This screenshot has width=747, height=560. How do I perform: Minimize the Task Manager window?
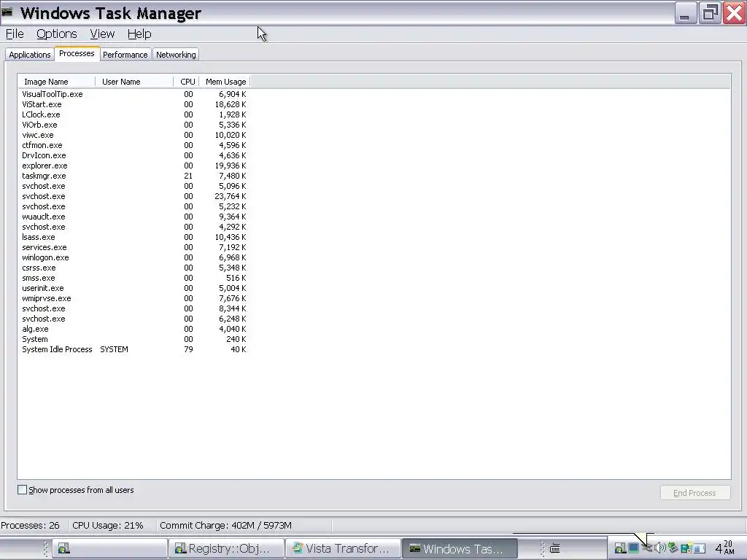[x=686, y=13]
